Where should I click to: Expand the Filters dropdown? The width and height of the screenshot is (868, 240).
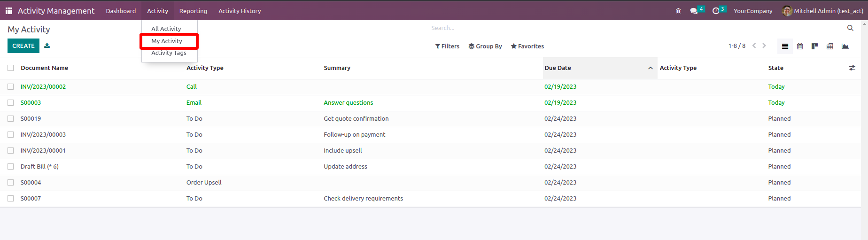pos(447,46)
